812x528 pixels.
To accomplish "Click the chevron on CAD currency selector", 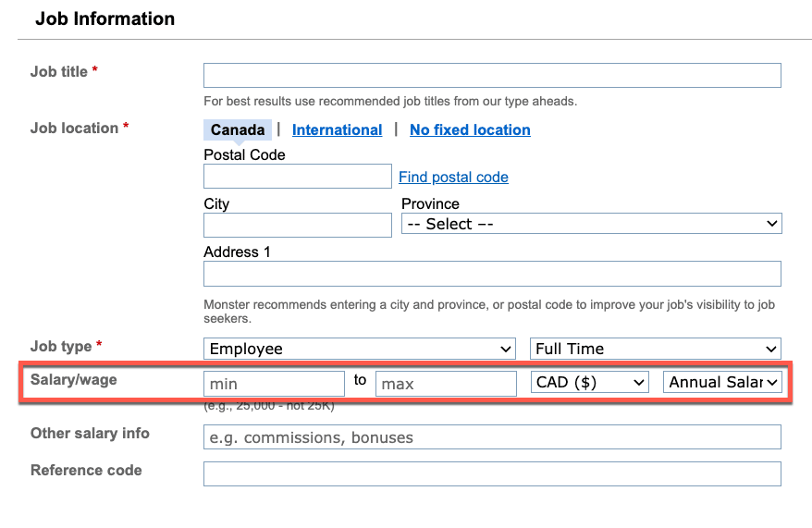I will pyautogui.click(x=638, y=383).
